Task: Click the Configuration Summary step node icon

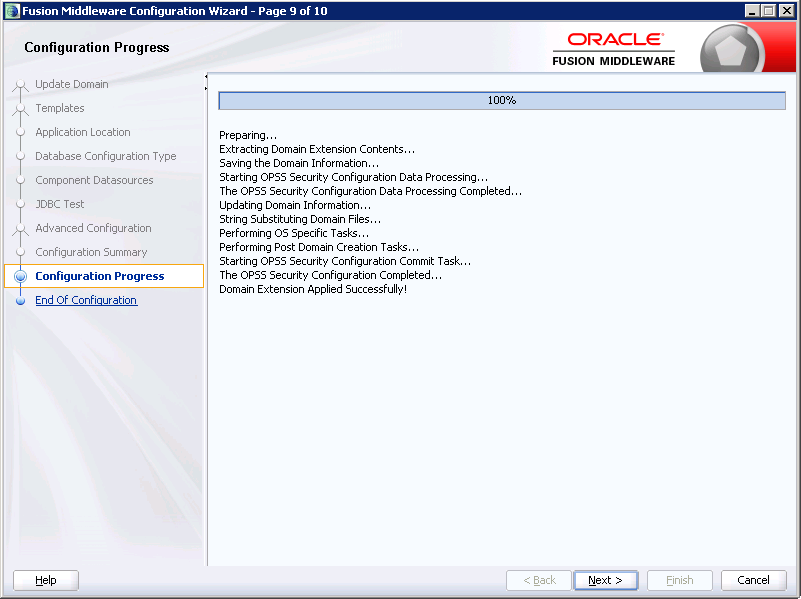Action: point(20,252)
